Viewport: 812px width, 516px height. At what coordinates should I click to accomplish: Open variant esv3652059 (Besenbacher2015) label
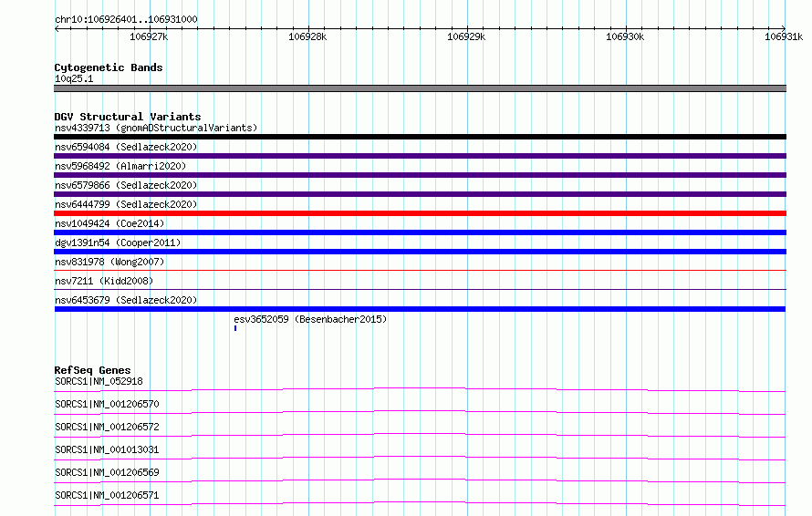pyautogui.click(x=310, y=319)
